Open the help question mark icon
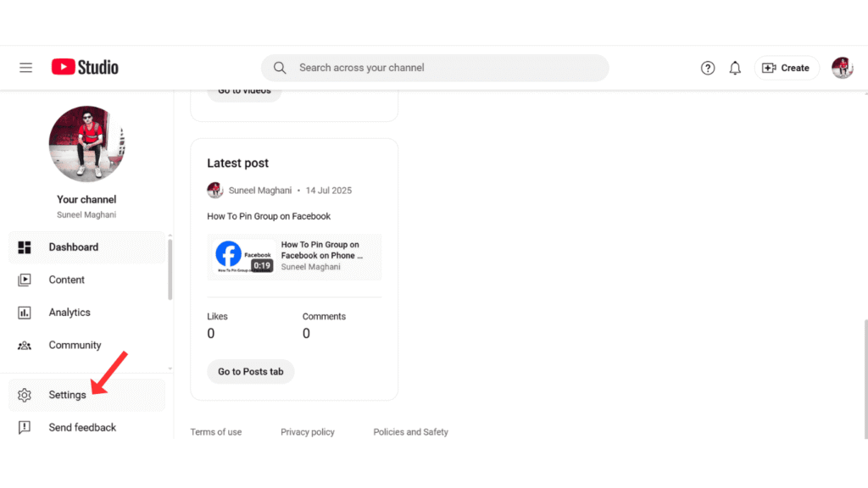This screenshot has width=868, height=488. 708,68
